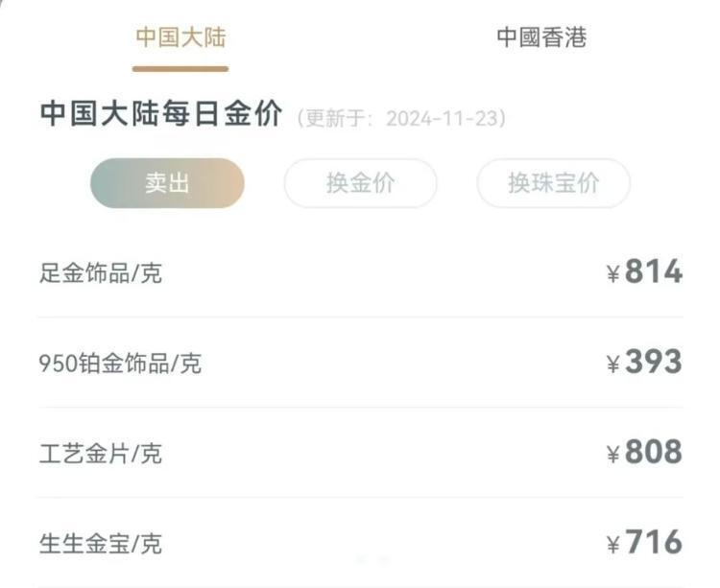The height and width of the screenshot is (588, 720).
Task: Tap the 工艺金片/克 row label
Action: (101, 454)
